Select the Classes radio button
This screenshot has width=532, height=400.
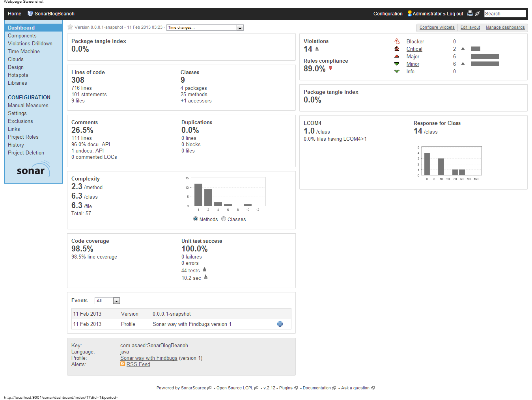(x=224, y=219)
